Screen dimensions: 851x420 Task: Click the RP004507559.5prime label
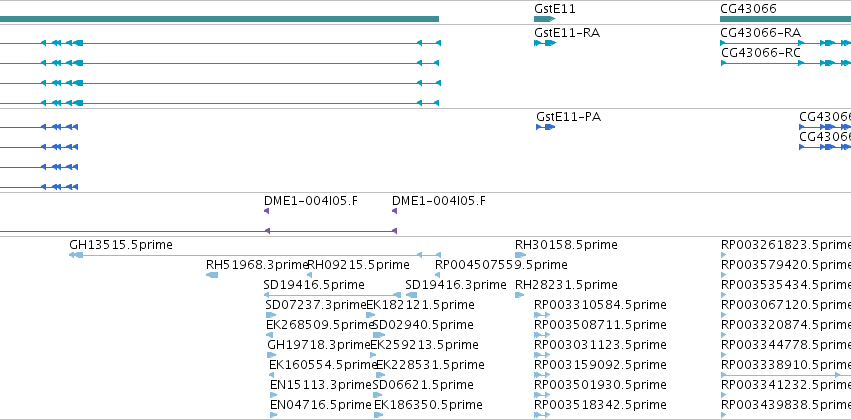click(501, 265)
